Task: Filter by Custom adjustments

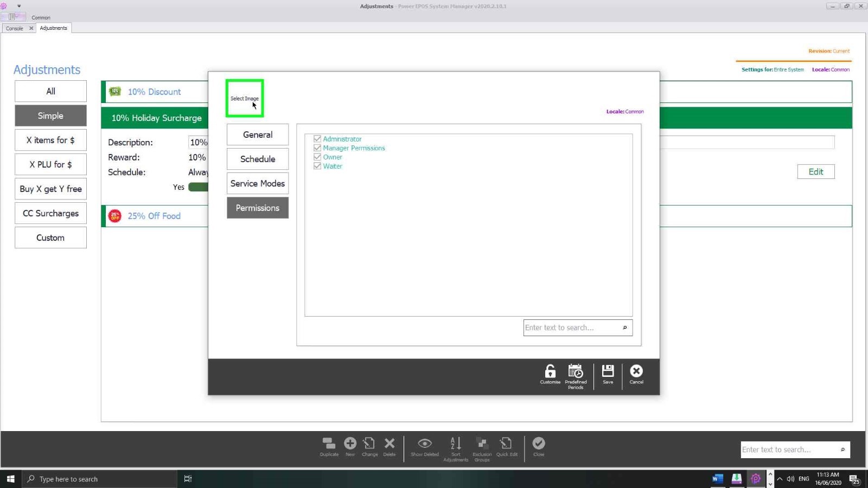Action: (50, 237)
